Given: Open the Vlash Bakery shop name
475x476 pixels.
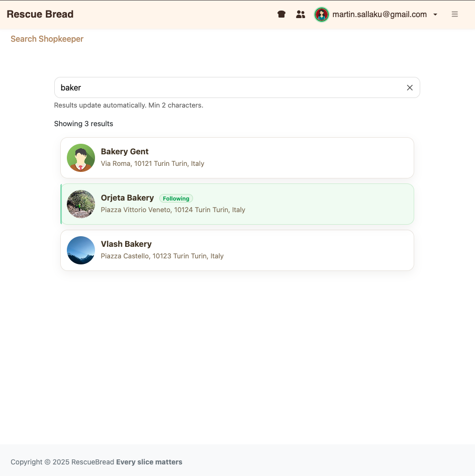Looking at the screenshot, I should (126, 244).
